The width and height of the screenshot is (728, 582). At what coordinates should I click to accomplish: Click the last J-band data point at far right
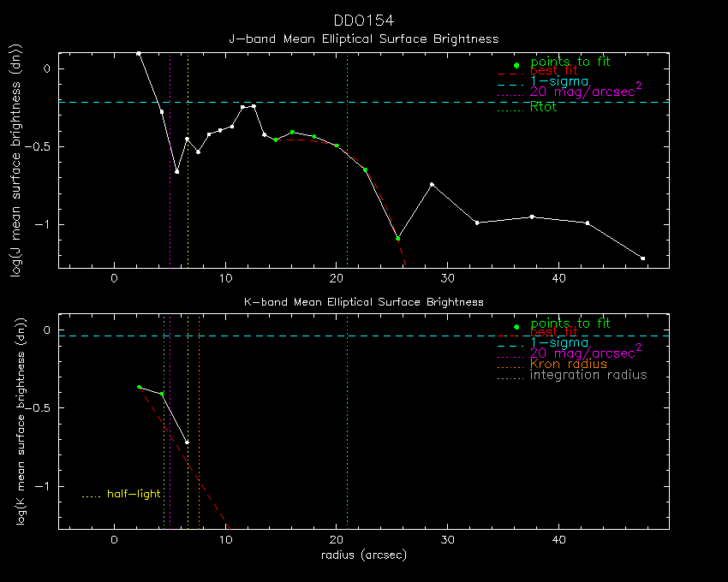click(642, 258)
